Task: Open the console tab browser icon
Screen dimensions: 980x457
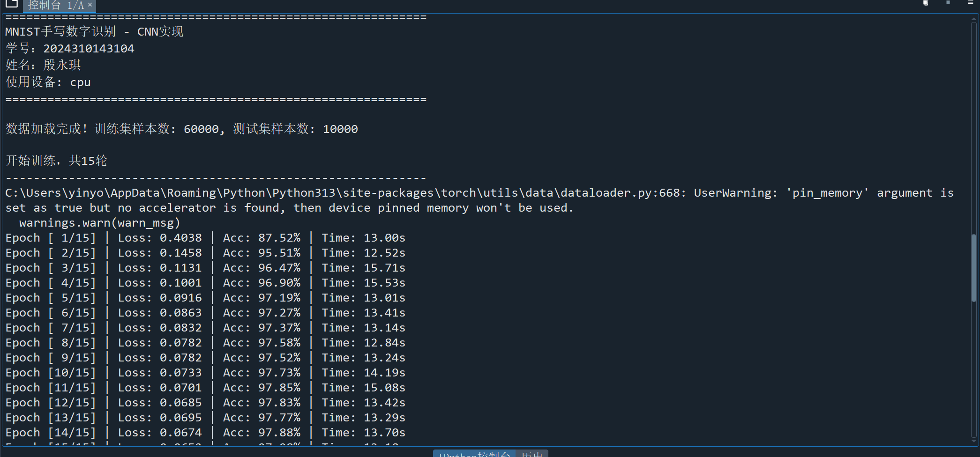Action: (x=12, y=4)
